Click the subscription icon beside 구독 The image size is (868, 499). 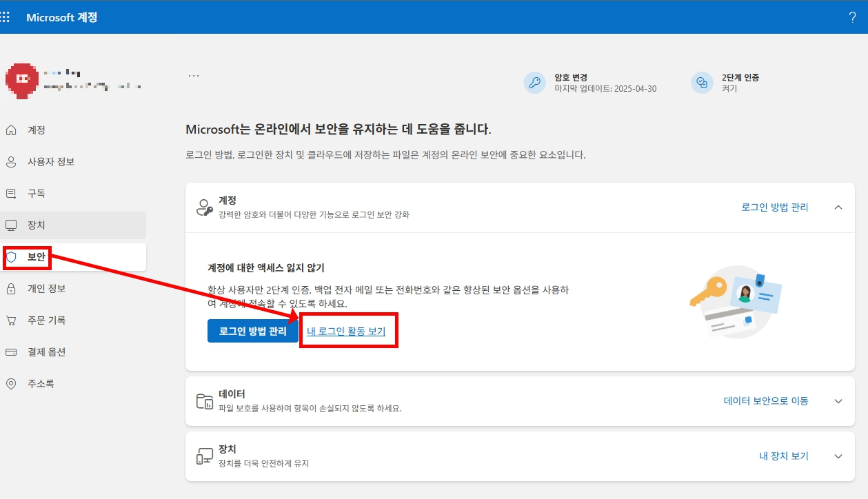11,194
